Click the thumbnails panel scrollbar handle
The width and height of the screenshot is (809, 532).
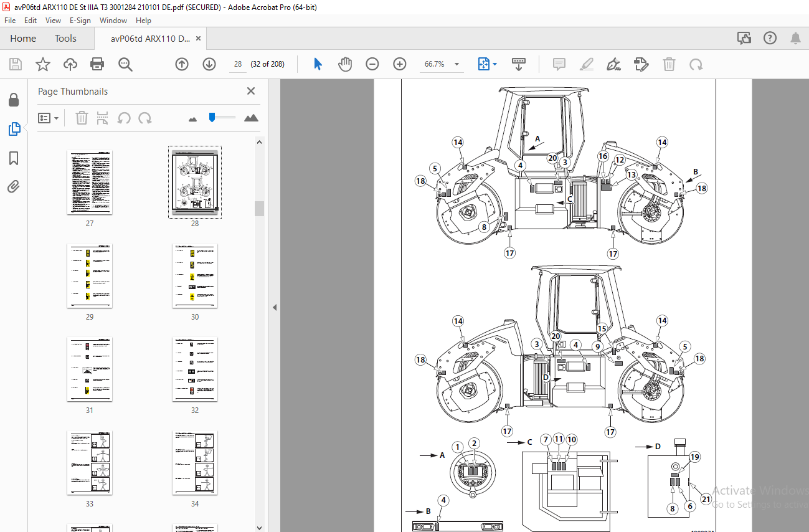[259, 208]
